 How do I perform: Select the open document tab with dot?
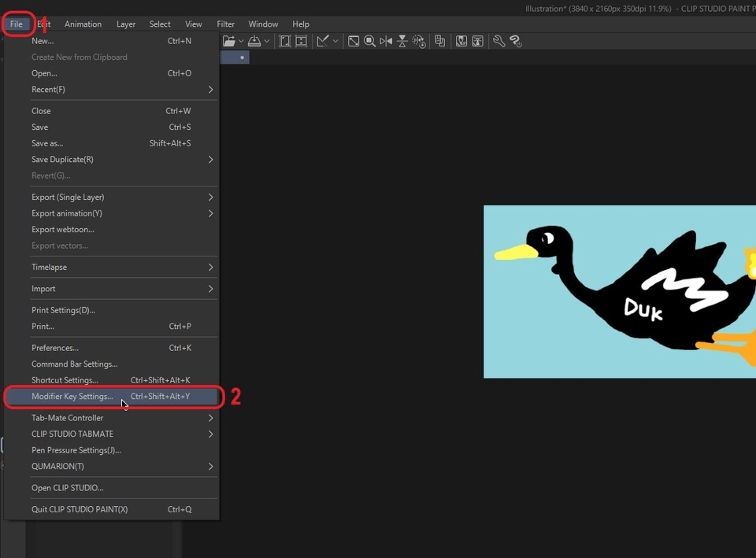coord(235,57)
